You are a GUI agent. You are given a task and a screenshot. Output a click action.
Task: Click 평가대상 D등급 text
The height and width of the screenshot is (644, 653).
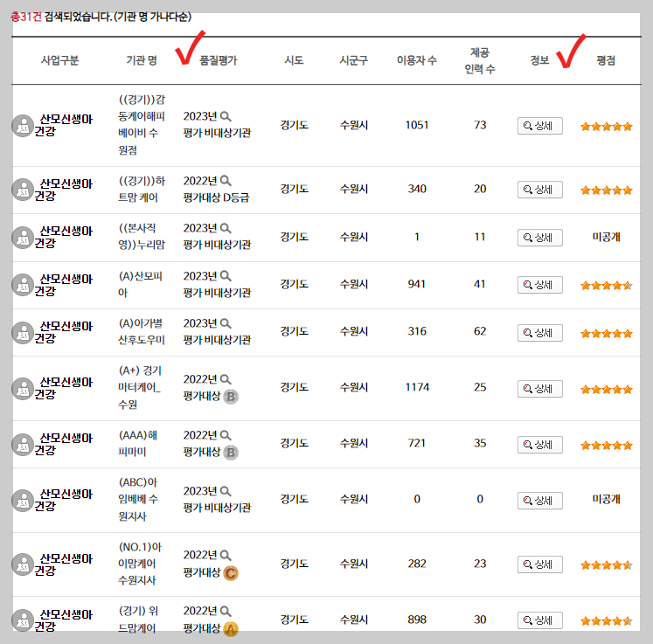coord(216,197)
